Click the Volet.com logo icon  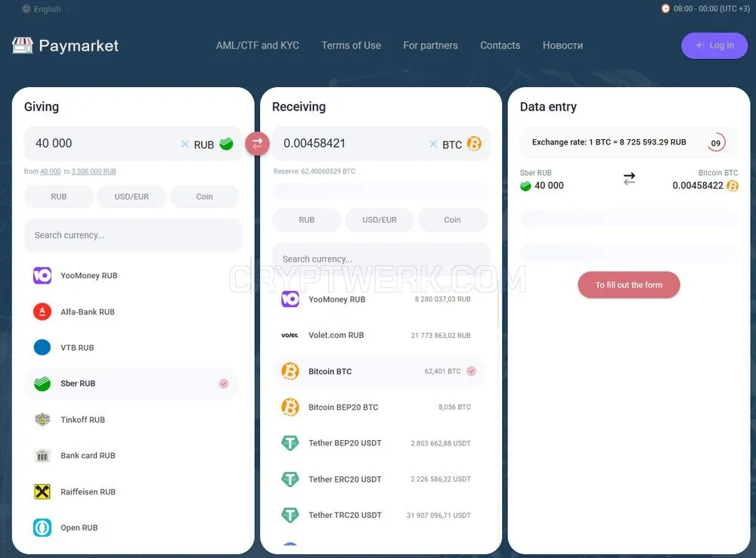tap(290, 335)
